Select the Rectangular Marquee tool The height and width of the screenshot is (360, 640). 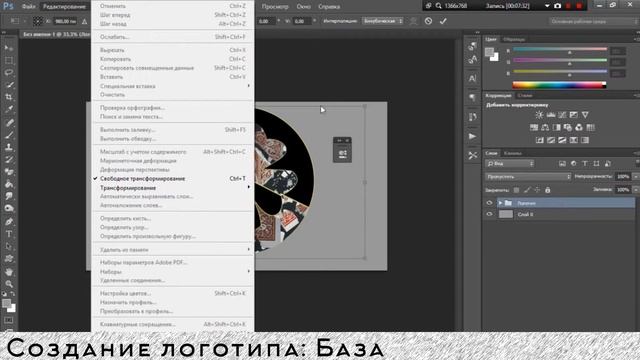9,60
